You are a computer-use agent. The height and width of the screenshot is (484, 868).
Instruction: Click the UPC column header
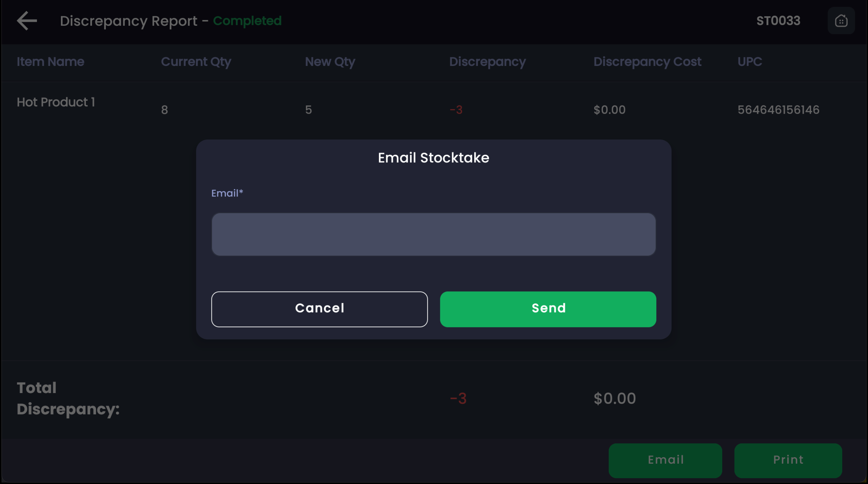[749, 62]
